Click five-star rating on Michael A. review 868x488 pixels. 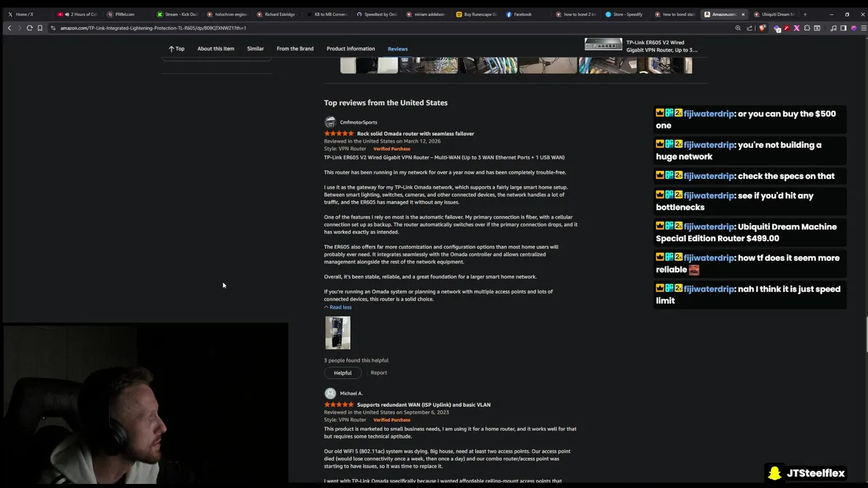[339, 405]
